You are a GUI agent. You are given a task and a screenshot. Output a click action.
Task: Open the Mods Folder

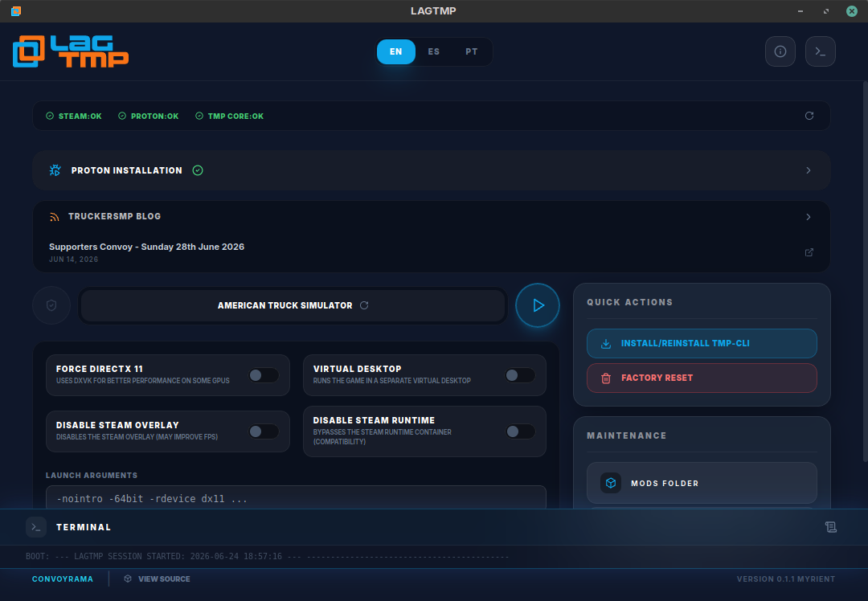point(702,483)
